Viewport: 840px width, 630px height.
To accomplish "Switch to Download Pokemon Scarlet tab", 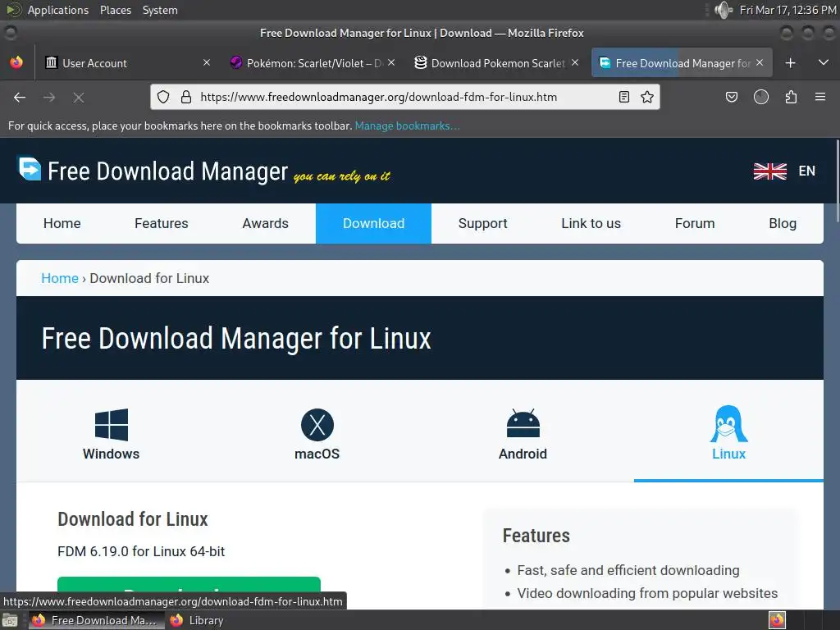I will coord(497,63).
